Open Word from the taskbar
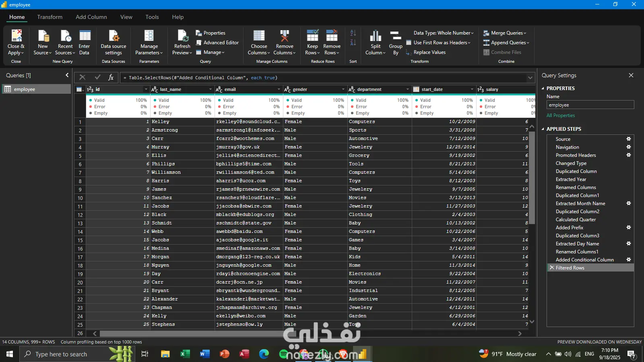Image resolution: width=644 pixels, height=362 pixels. click(204, 354)
